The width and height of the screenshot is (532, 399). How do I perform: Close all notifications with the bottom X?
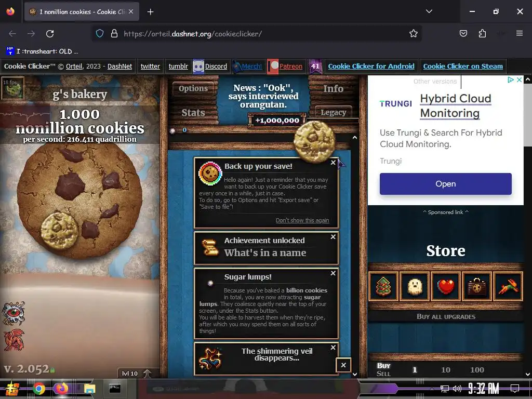[343, 365]
